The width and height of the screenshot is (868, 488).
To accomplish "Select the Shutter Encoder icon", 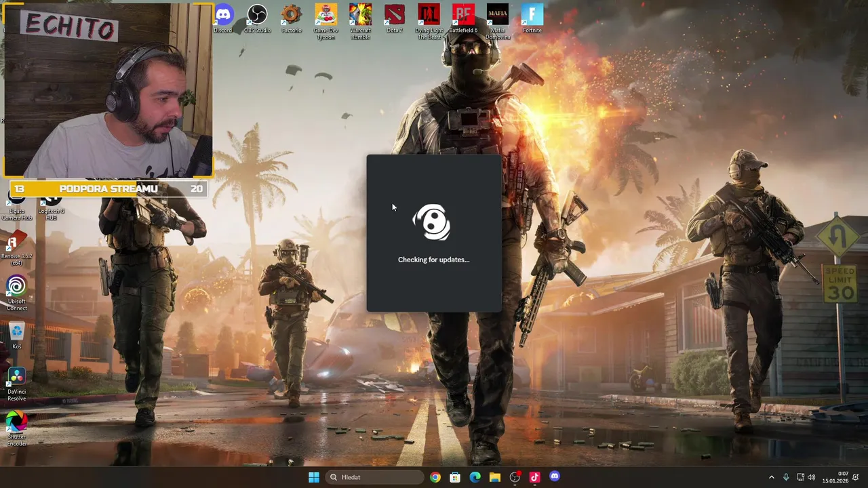I will point(16,429).
